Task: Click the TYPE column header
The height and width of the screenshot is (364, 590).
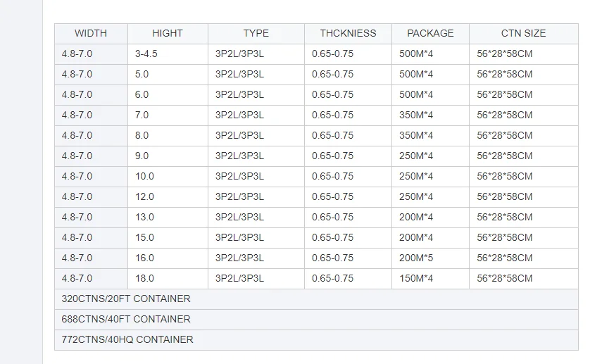Action: 256,33
